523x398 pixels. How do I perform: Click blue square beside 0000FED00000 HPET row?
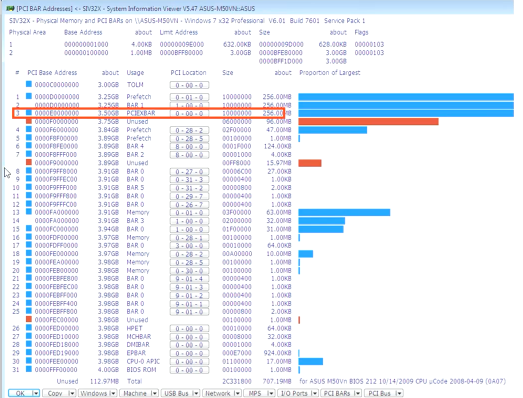click(29, 328)
